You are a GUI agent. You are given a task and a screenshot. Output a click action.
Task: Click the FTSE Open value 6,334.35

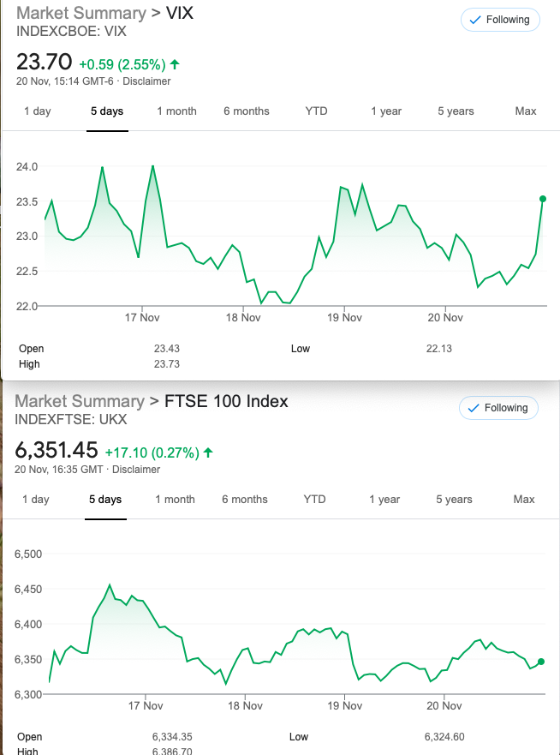pos(172,737)
